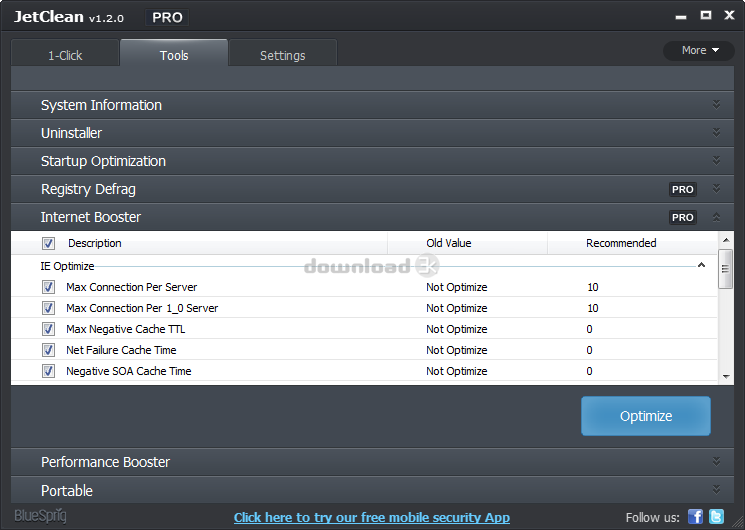
Task: Click the list scroll up arrow
Action: click(726, 240)
